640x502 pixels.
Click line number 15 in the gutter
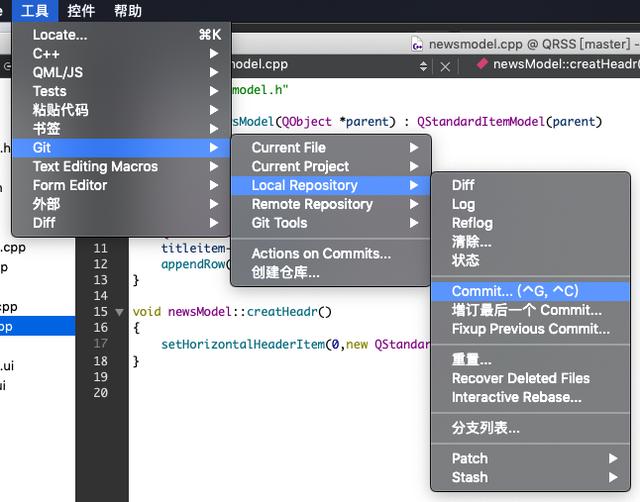click(x=100, y=312)
